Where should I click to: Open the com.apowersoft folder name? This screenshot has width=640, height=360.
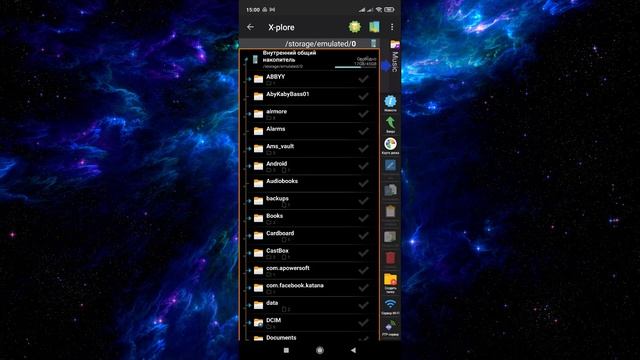(x=288, y=268)
